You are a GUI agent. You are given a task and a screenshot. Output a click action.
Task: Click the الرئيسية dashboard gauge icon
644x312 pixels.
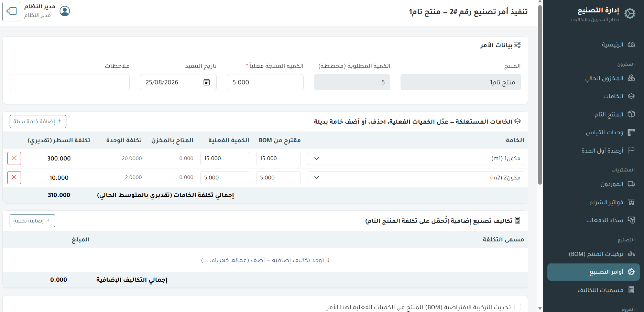631,45
